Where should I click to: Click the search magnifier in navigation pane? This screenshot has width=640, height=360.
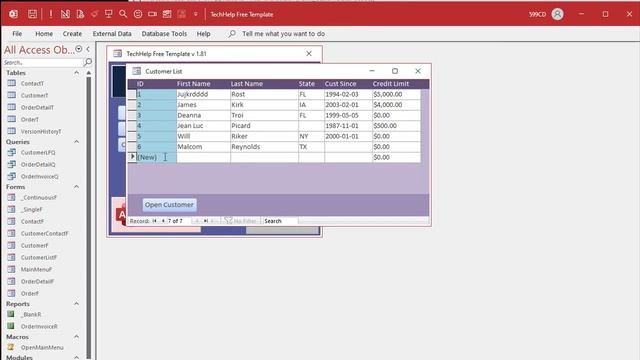87,62
